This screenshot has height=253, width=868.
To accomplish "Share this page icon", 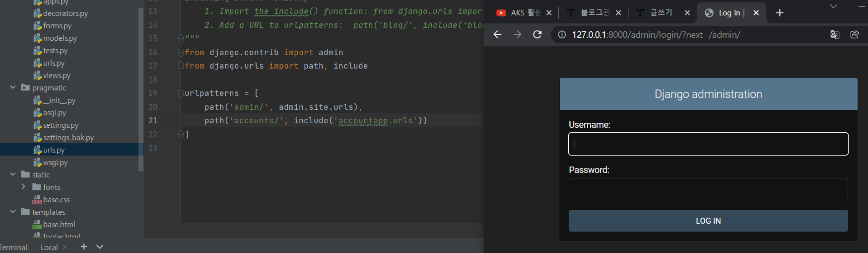I will [x=855, y=34].
